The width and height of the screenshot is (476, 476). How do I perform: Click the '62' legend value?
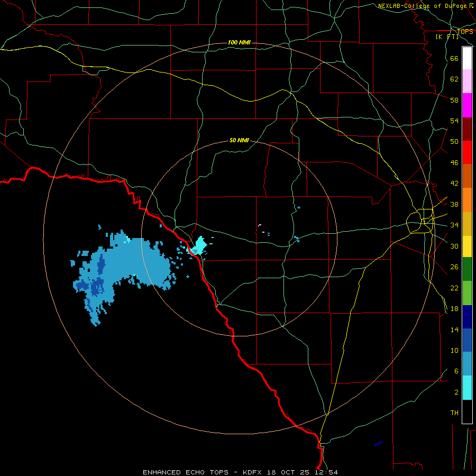(454, 79)
